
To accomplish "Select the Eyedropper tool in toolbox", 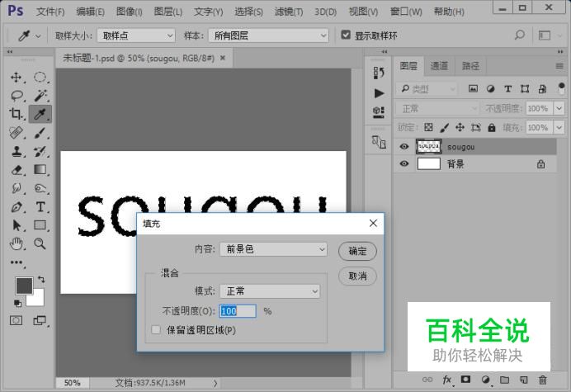I will pos(40,114).
